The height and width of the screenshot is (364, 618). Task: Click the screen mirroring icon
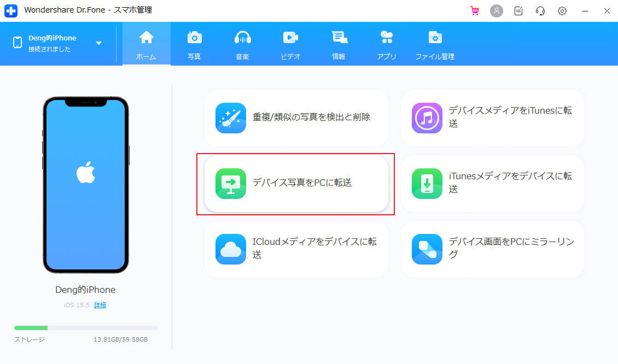click(x=427, y=249)
